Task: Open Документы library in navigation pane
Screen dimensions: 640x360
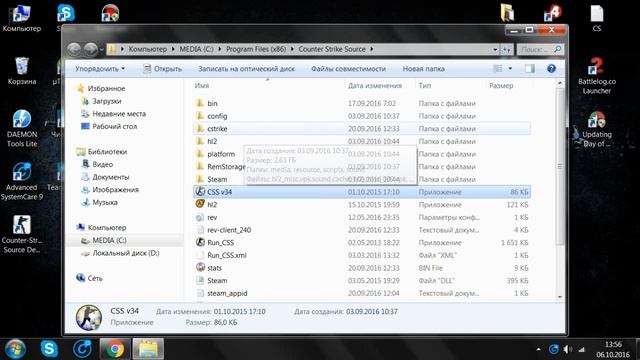Action: coord(111,177)
